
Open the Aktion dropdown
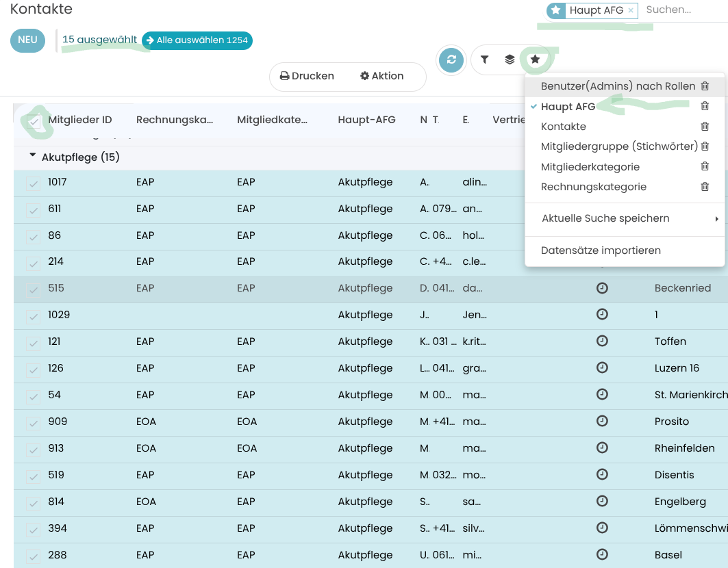382,76
